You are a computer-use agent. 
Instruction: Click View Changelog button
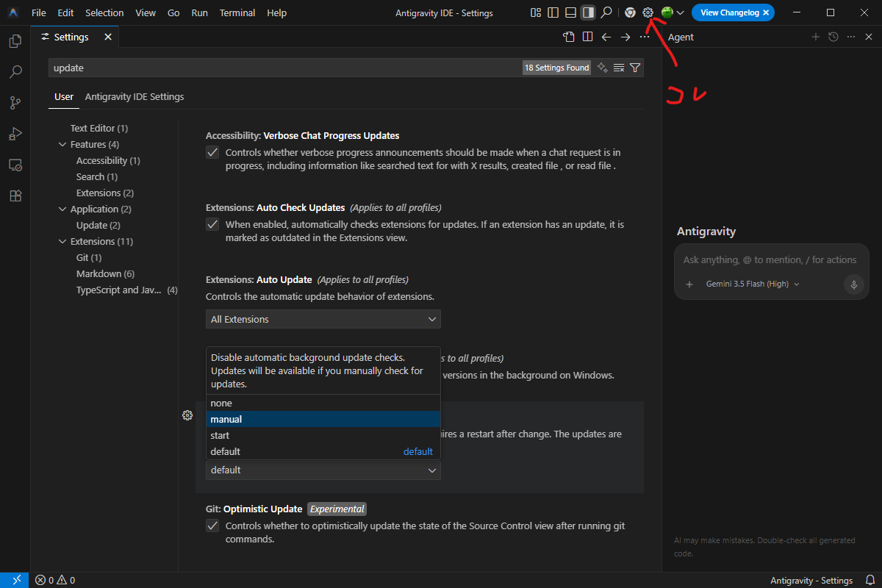[x=730, y=12]
